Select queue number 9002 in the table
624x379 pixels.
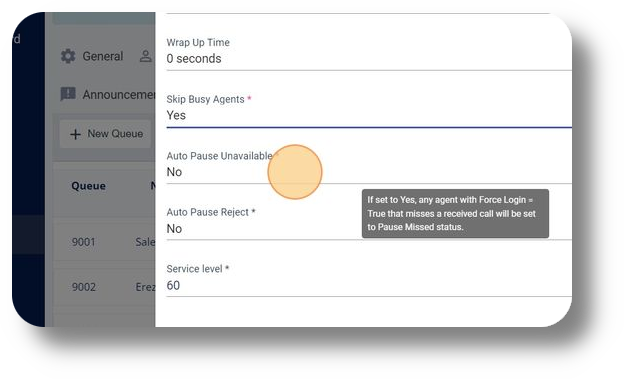coord(84,287)
